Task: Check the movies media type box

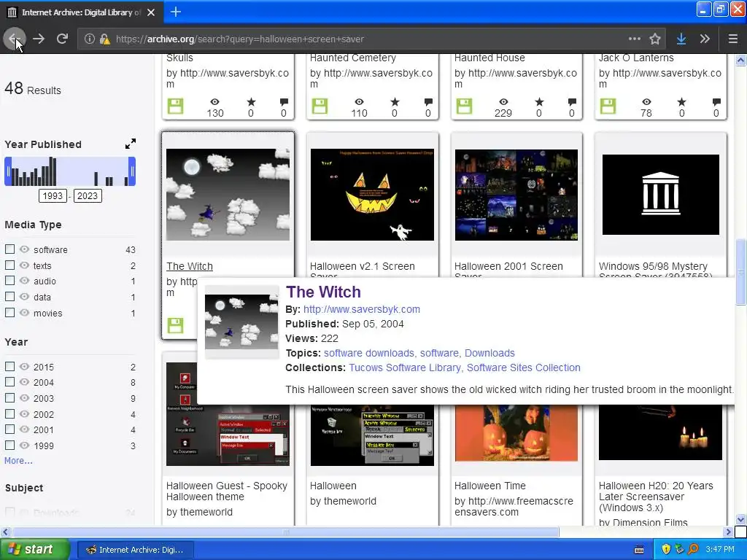Action: [x=9, y=312]
